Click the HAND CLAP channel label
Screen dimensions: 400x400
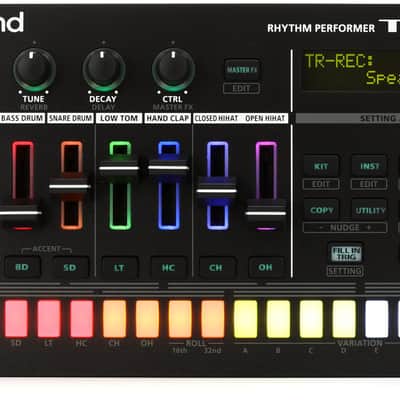[168, 118]
